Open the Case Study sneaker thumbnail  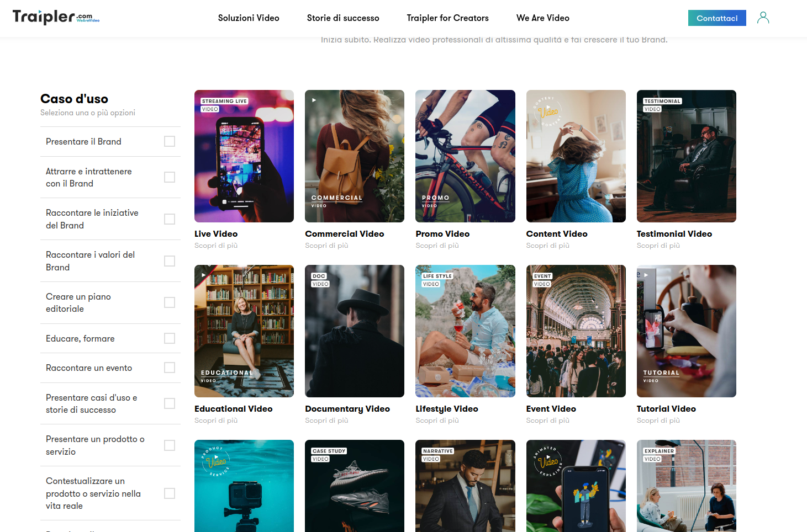coord(355,486)
